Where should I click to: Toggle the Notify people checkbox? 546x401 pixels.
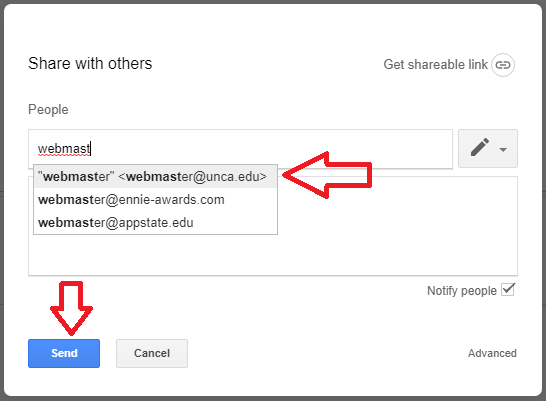pyautogui.click(x=508, y=290)
